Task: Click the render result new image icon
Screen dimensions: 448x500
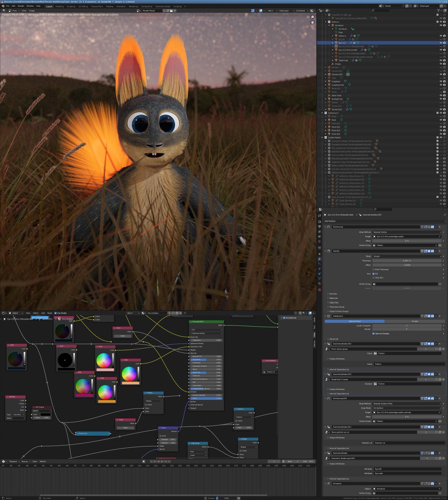Action: (168, 10)
